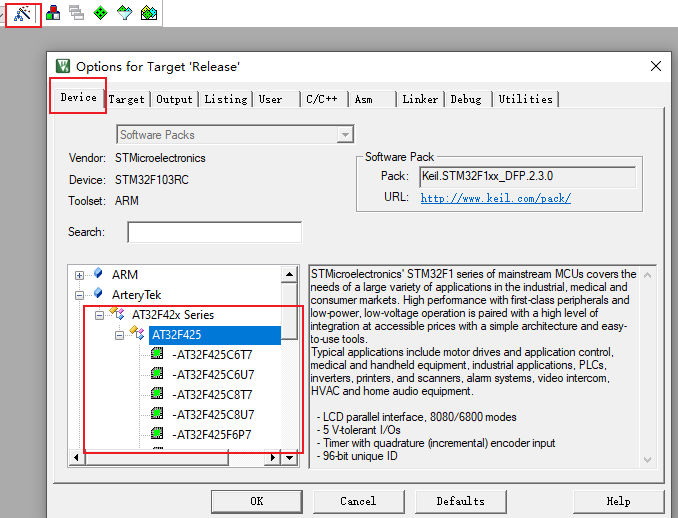Close the Options for Target dialog
678x518 pixels.
[656, 66]
